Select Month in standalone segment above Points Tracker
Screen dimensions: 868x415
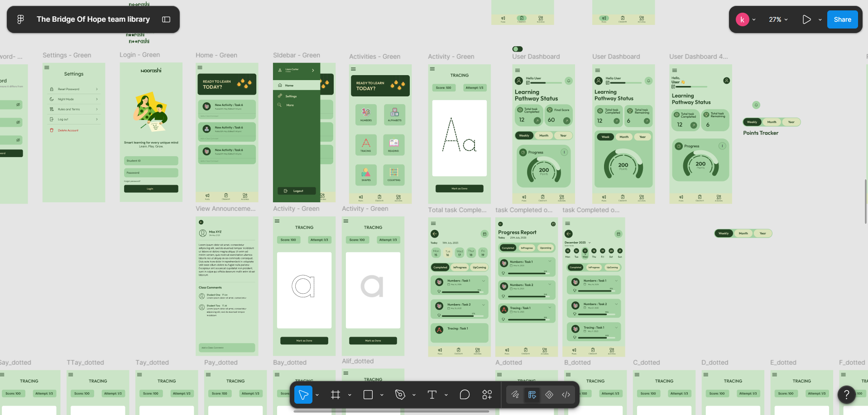(x=772, y=122)
